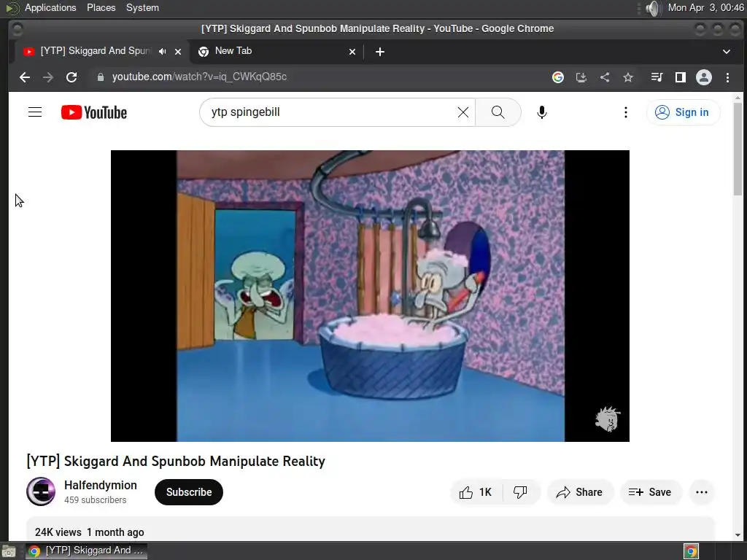Open a new tab with the plus button
This screenshot has height=560, width=747.
coord(379,52)
